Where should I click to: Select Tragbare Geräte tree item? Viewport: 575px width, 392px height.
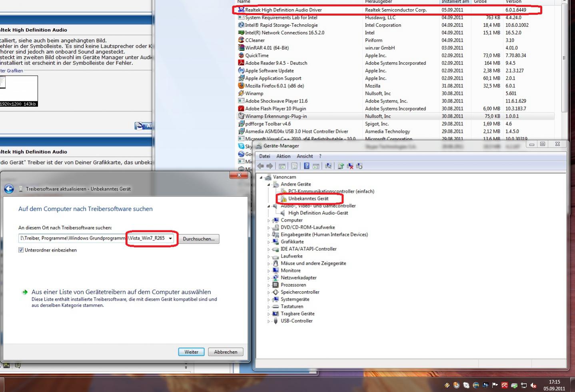[x=297, y=314]
